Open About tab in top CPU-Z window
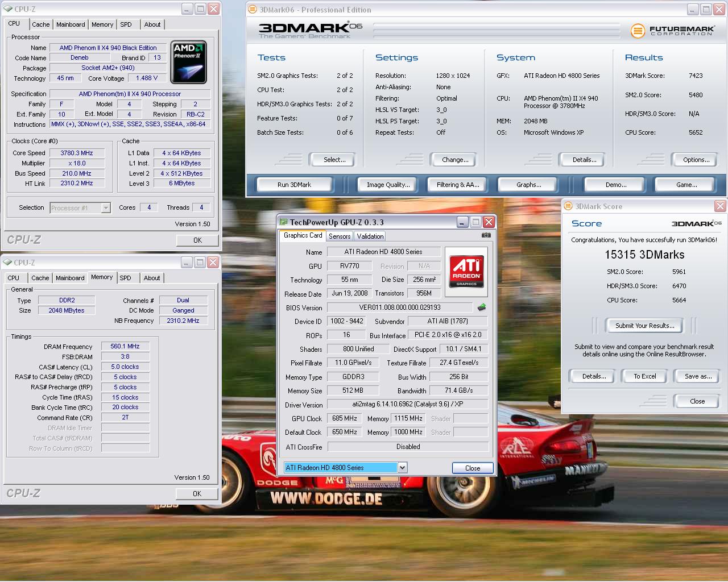Screen dimensions: 728x582 point(152,24)
